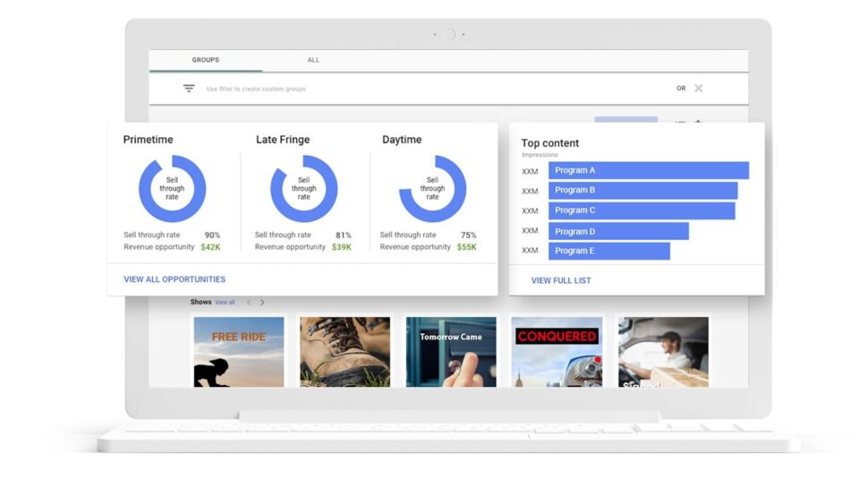Click the next arrow beside Shows
The height and width of the screenshot is (480, 868).
(x=262, y=303)
